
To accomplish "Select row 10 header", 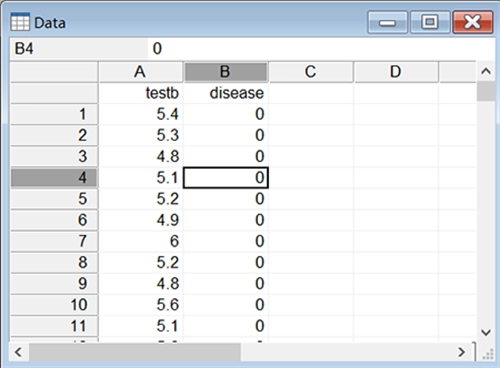I will click(x=54, y=305).
